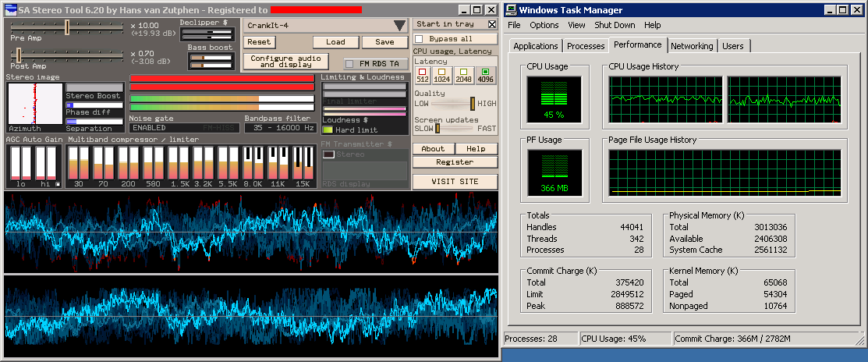Click the VISIT SITE button
This screenshot has height=362, width=868.
(455, 182)
